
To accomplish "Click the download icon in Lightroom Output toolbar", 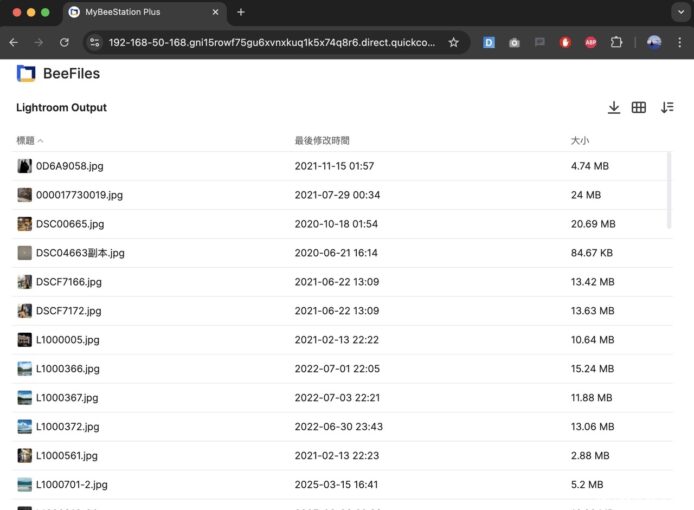I will (614, 108).
